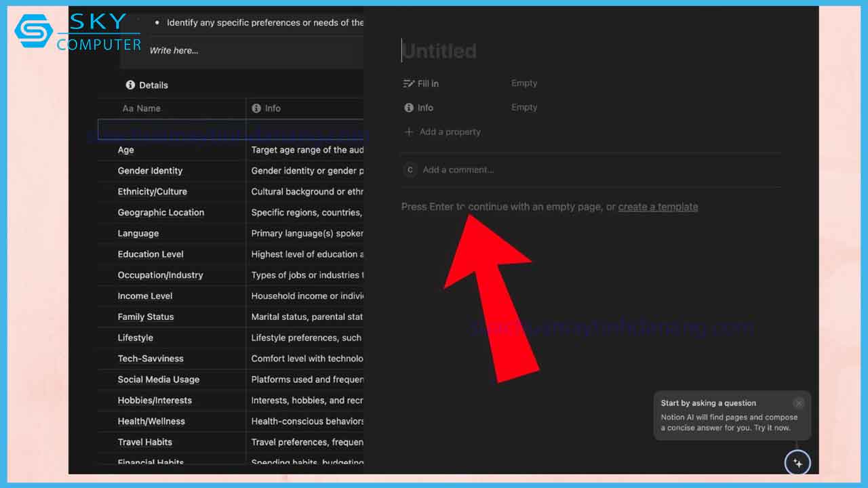Click Add a property button
This screenshot has width=868, height=488.
450,132
